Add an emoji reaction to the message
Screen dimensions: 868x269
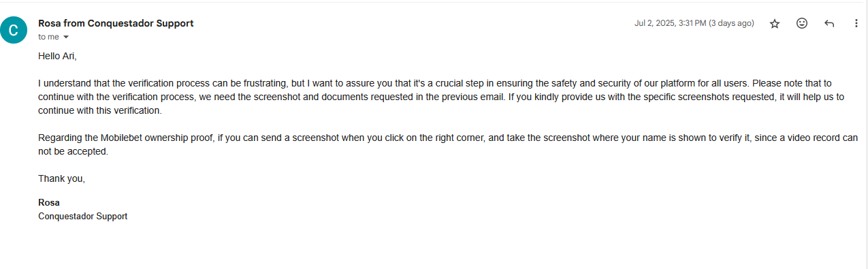tap(802, 23)
